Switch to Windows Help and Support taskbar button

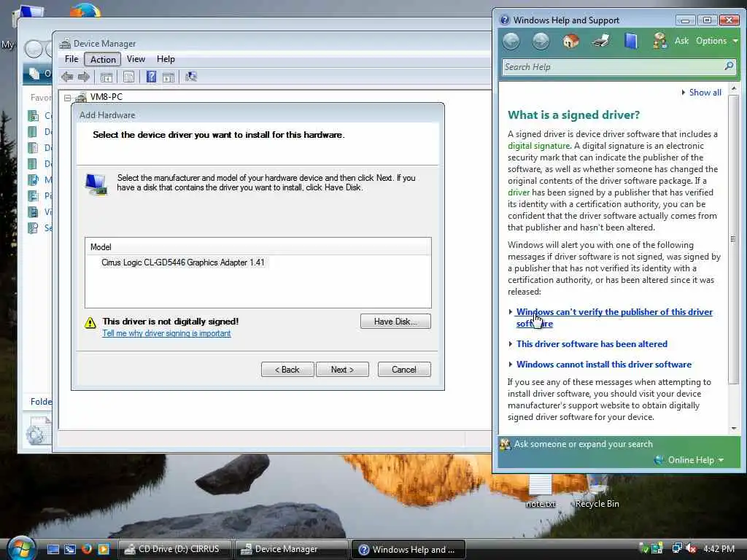click(x=408, y=549)
